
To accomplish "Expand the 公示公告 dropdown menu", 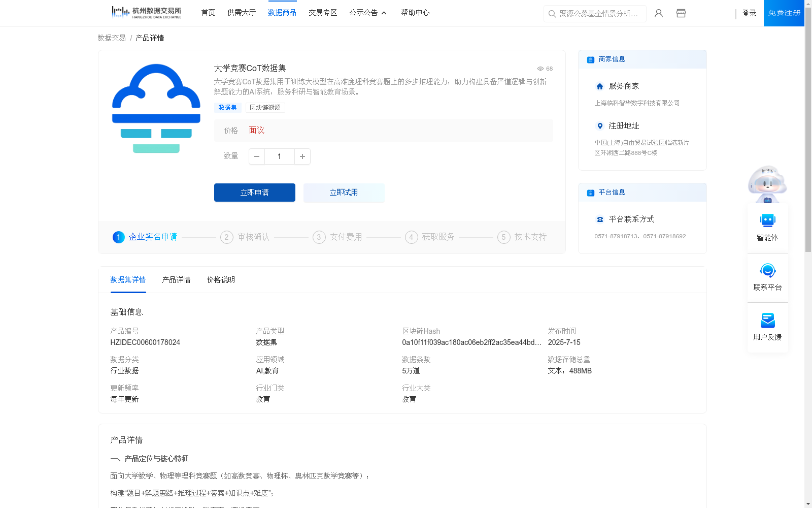I will (368, 13).
